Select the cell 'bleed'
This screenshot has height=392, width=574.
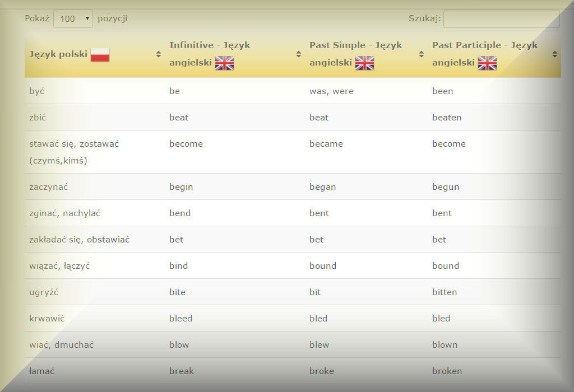[235, 319]
